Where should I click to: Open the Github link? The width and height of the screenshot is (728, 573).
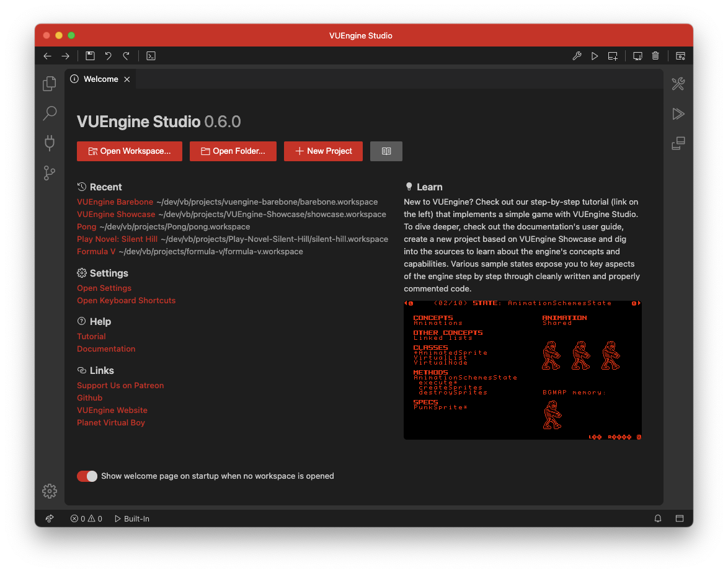pos(90,398)
